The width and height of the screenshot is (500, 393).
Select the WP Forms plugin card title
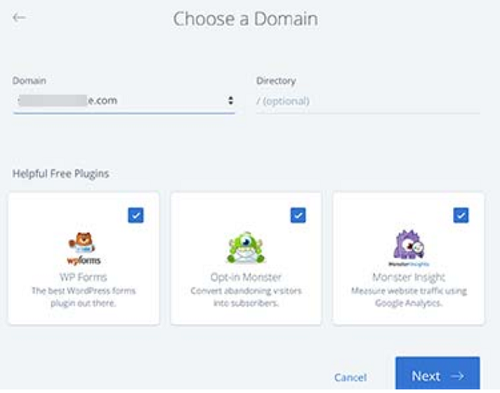pos(83,277)
